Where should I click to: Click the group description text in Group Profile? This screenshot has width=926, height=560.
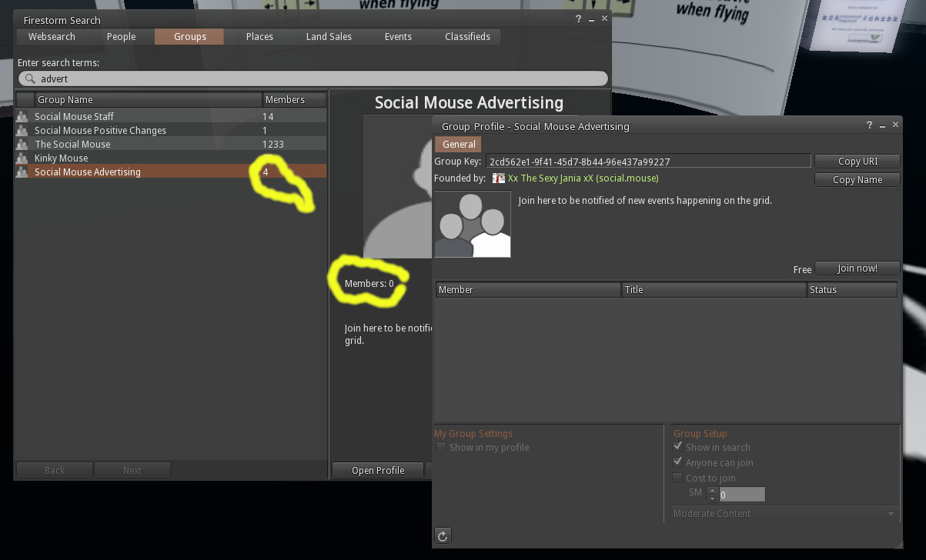(x=645, y=200)
